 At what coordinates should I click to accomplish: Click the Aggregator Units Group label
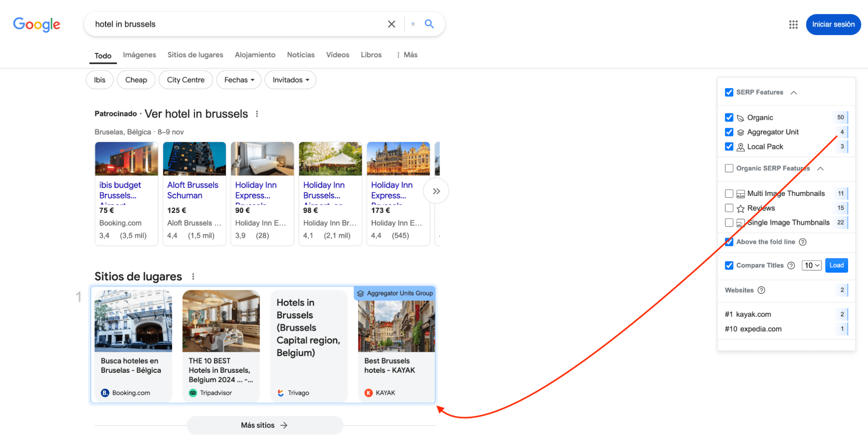click(x=395, y=293)
